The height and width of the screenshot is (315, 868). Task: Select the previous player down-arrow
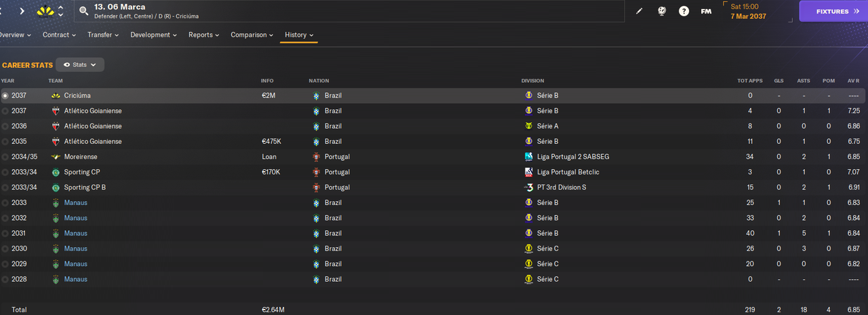pos(61,15)
